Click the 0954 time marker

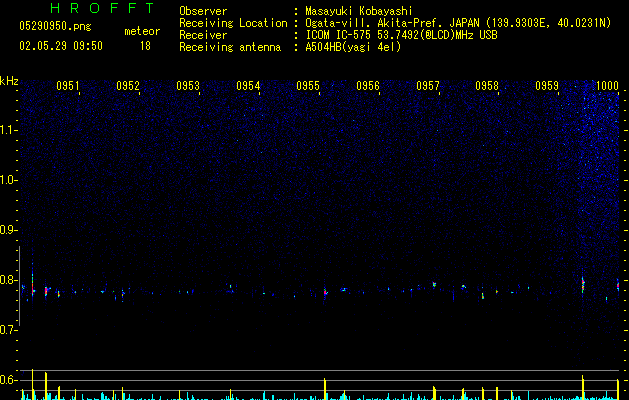click(248, 86)
